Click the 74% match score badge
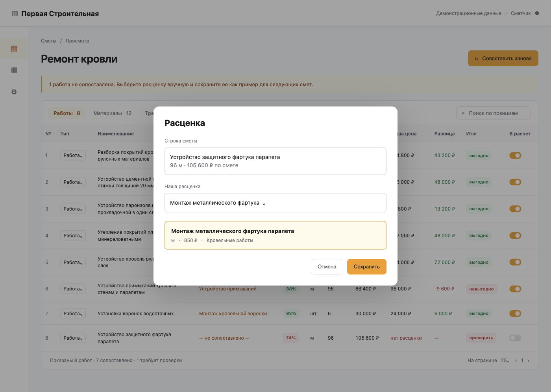This screenshot has width=551, height=392. (x=291, y=338)
